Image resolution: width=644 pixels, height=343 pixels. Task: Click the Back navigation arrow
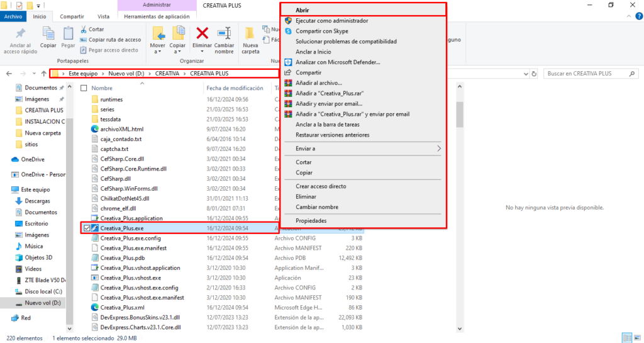click(9, 74)
